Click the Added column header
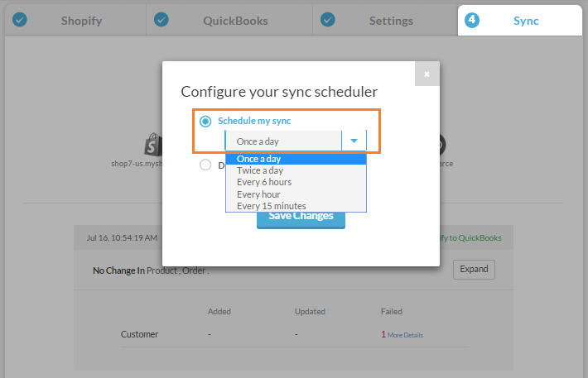 click(x=219, y=312)
